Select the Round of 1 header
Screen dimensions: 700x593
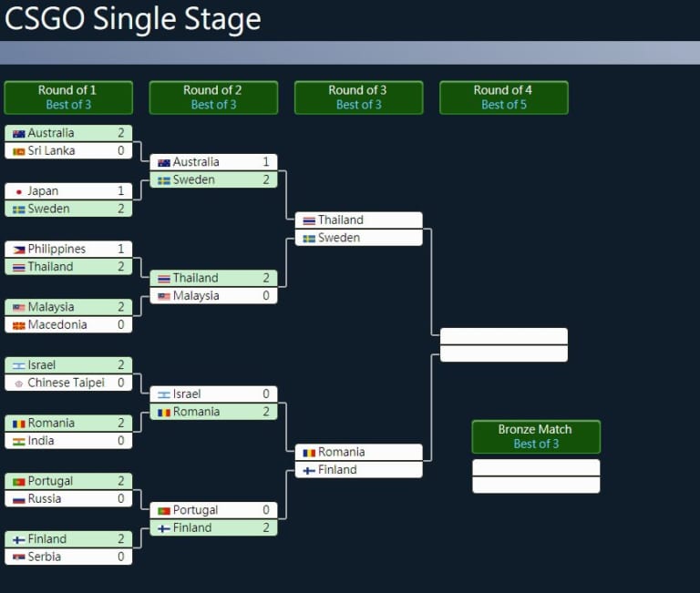tap(68, 97)
